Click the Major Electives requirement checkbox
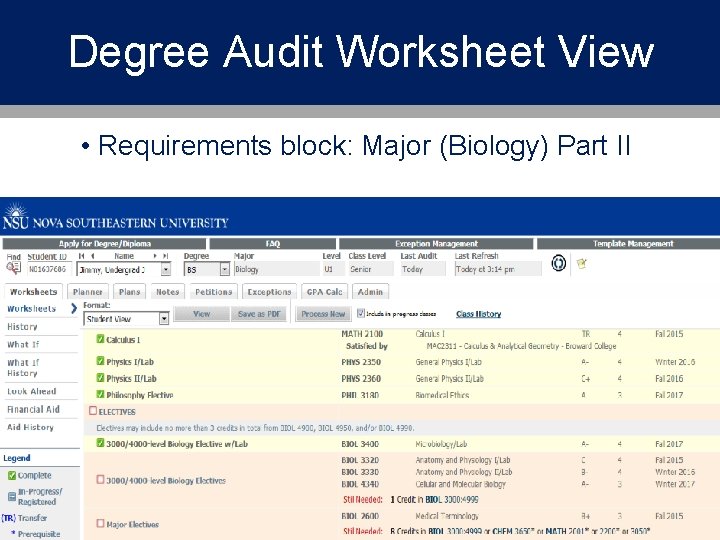Viewport: 720px width, 540px height. 101,523
